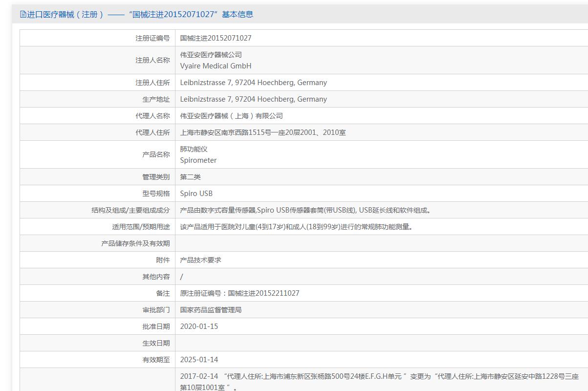Select agent name 伟亚安医疗器械（上海）有限公司
The width and height of the screenshot is (588, 391).
pyautogui.click(x=232, y=116)
